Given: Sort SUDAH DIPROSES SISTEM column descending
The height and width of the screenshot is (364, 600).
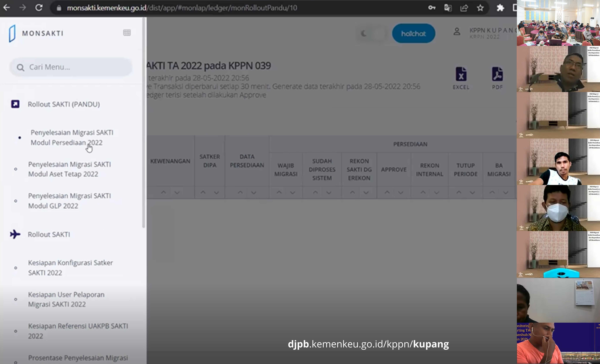Looking at the screenshot, I should tap(329, 193).
